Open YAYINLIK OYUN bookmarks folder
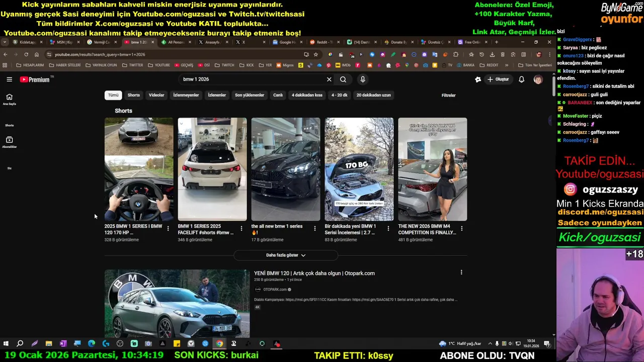 [101, 65]
